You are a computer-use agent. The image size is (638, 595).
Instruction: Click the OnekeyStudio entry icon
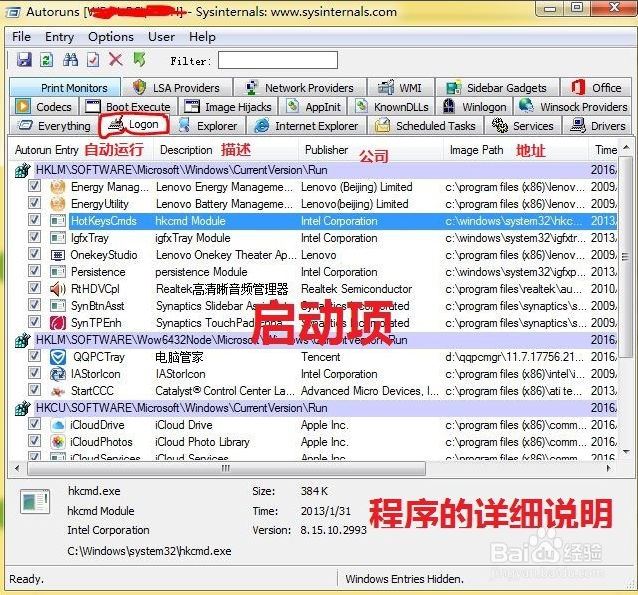click(58, 255)
